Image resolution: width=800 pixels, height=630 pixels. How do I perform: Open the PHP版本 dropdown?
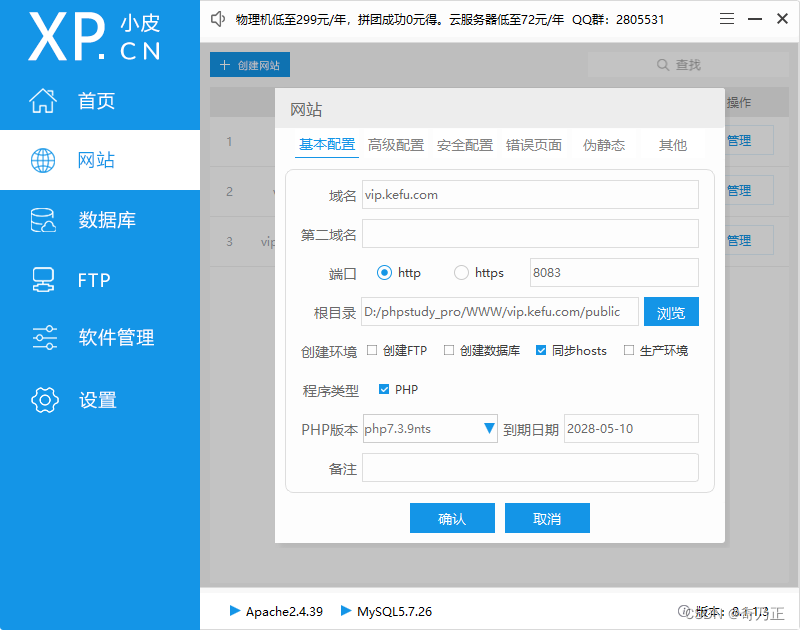pos(489,428)
